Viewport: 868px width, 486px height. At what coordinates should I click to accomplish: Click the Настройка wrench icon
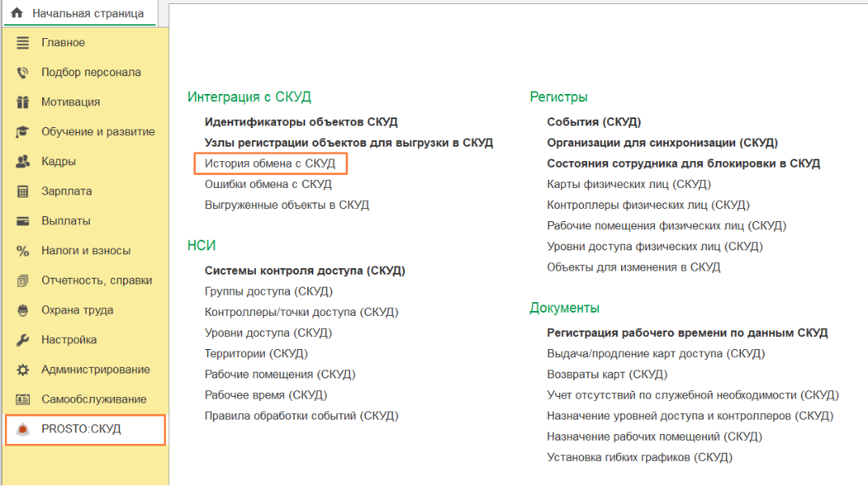(23, 340)
